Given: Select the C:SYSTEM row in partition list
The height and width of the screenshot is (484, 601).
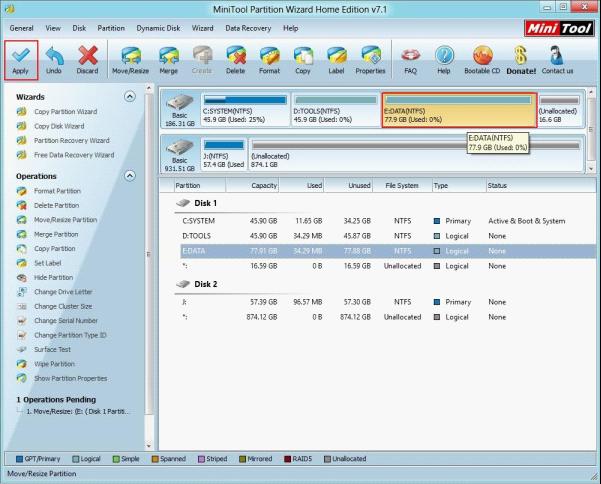Looking at the screenshot, I should 388,221.
